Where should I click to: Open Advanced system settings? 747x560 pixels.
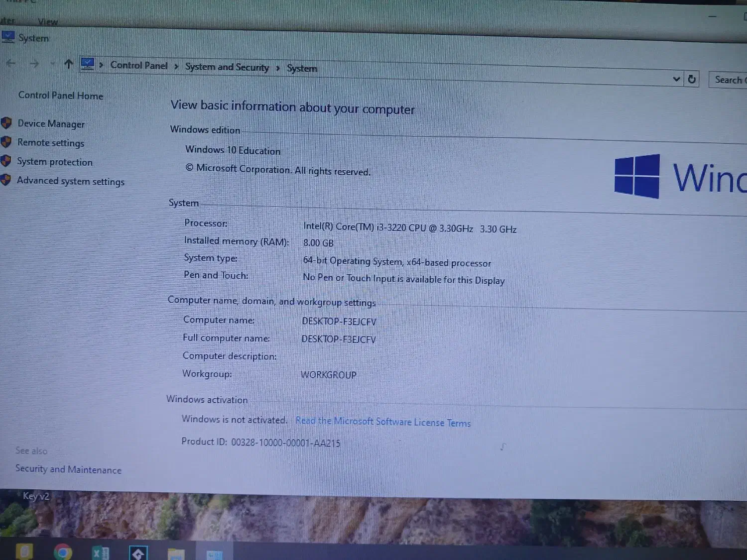[70, 181]
